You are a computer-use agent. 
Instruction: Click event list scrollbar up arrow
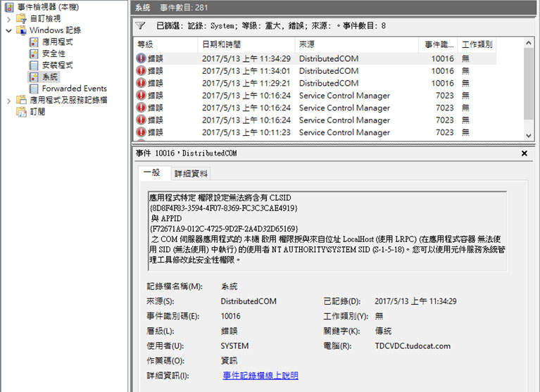click(528, 43)
